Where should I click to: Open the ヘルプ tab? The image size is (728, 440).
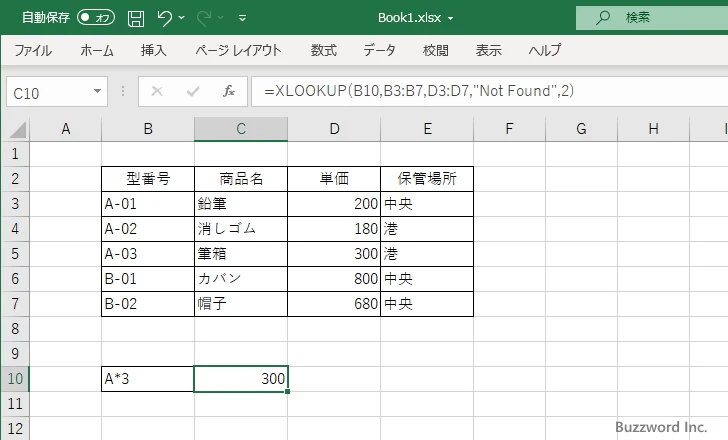545,50
